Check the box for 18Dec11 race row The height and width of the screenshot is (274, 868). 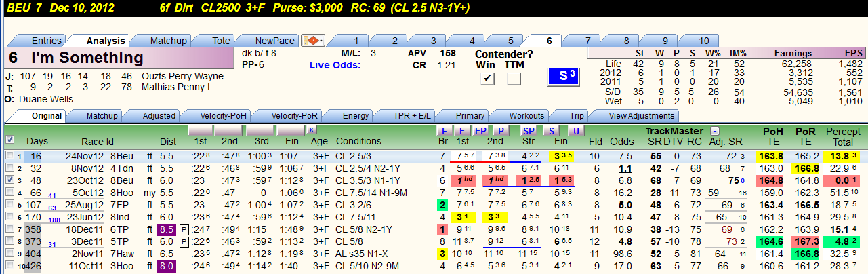click(x=9, y=229)
